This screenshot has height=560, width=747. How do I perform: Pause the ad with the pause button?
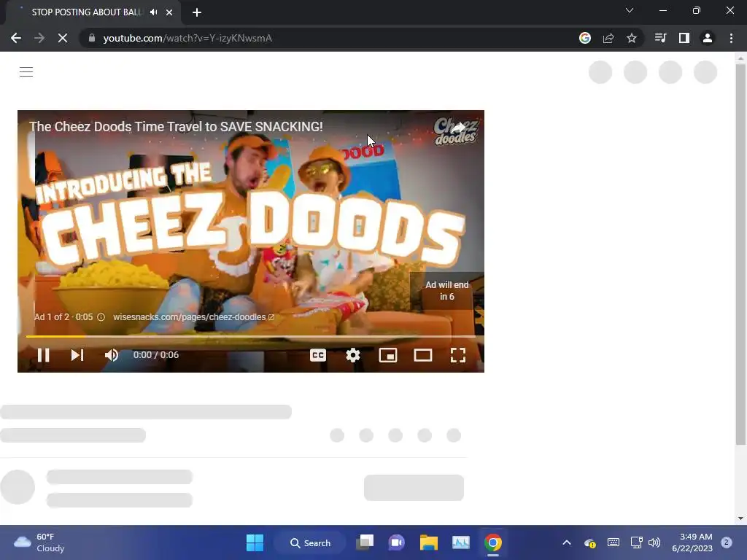43,355
